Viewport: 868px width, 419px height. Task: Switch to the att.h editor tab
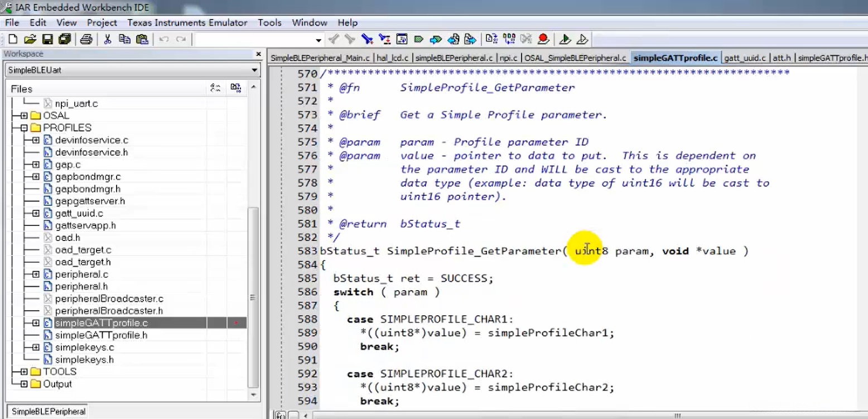pyautogui.click(x=782, y=58)
